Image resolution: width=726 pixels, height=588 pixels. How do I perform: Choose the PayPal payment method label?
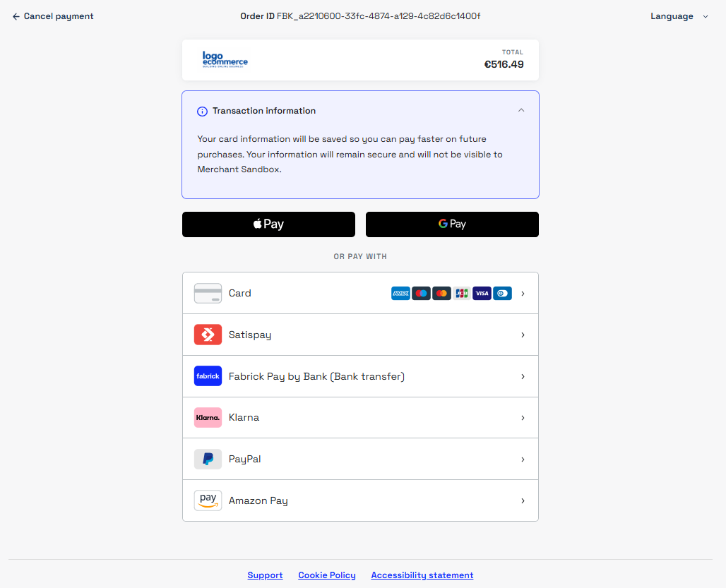245,460
